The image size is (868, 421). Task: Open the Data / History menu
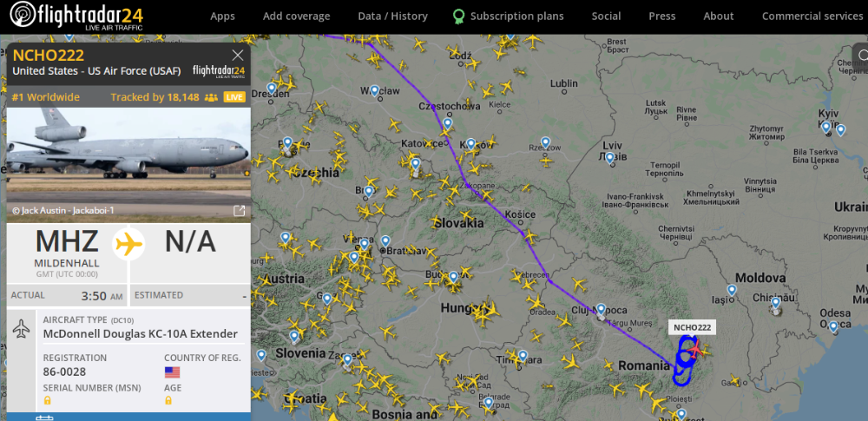point(392,16)
